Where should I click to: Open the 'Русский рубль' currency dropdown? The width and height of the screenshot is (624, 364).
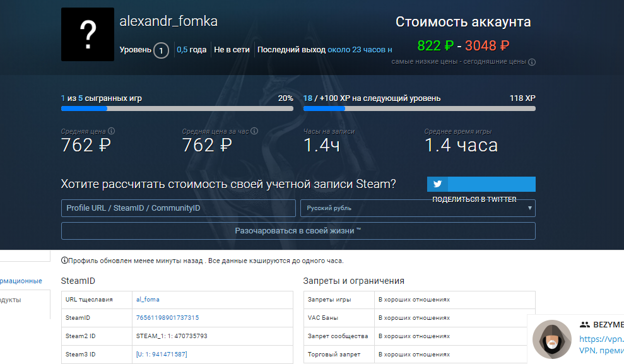418,208
